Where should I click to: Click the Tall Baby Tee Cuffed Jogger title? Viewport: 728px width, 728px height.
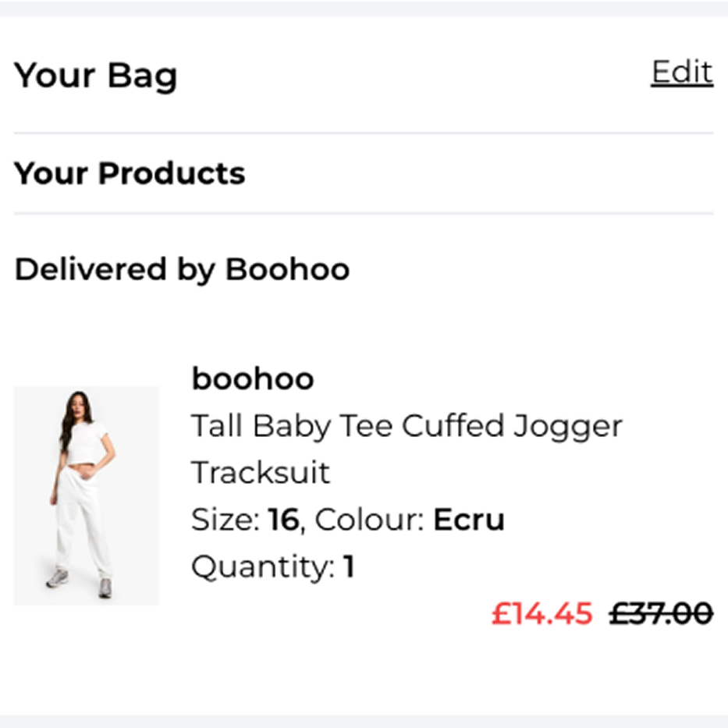pos(407,426)
